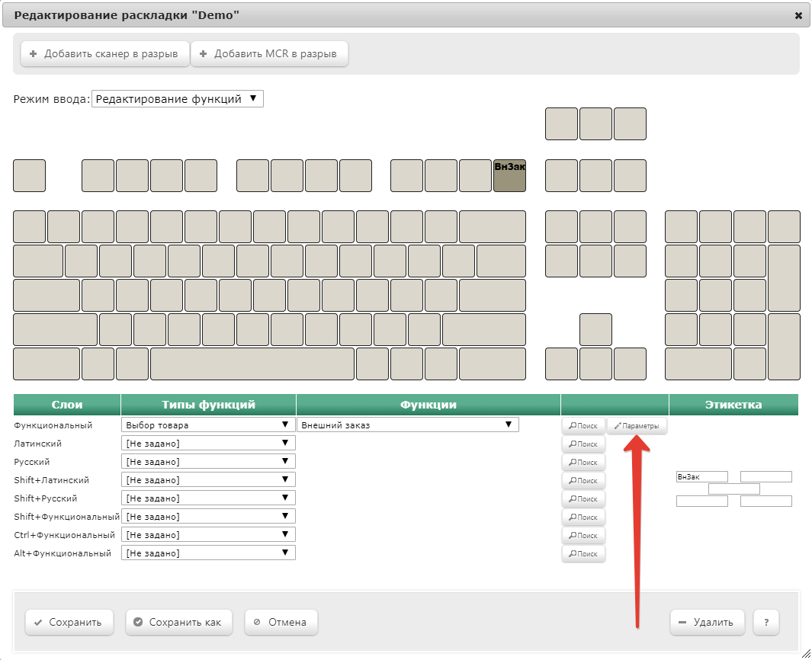Close the Редактирование раскладки dialog
The image size is (812, 660).
click(798, 15)
